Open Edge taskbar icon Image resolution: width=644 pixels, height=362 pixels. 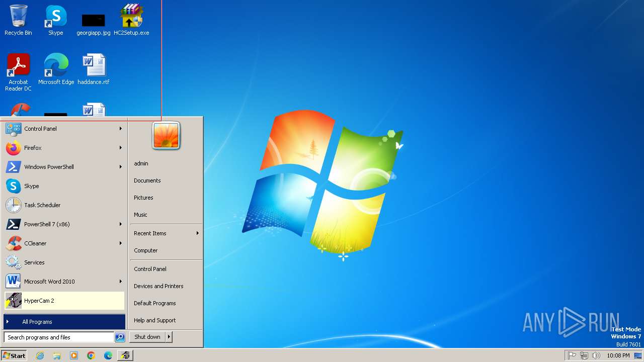(x=108, y=355)
